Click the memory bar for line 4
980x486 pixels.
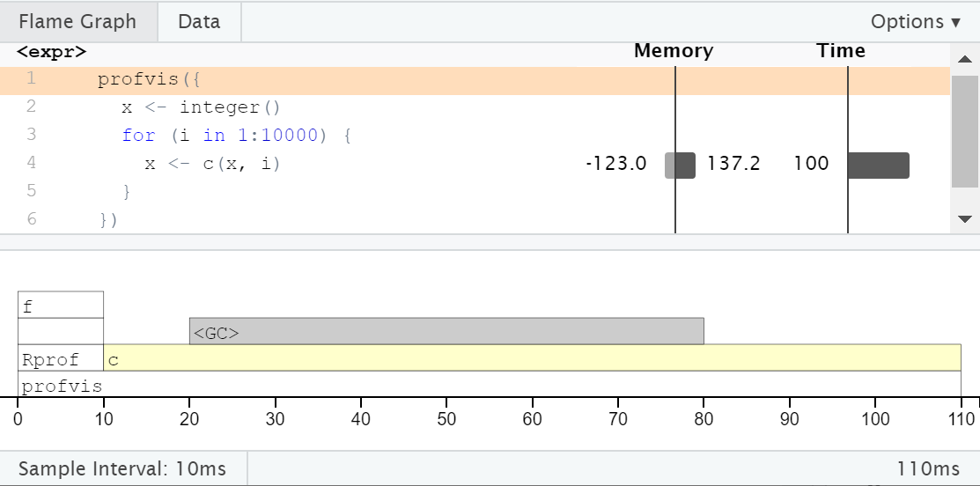(680, 165)
